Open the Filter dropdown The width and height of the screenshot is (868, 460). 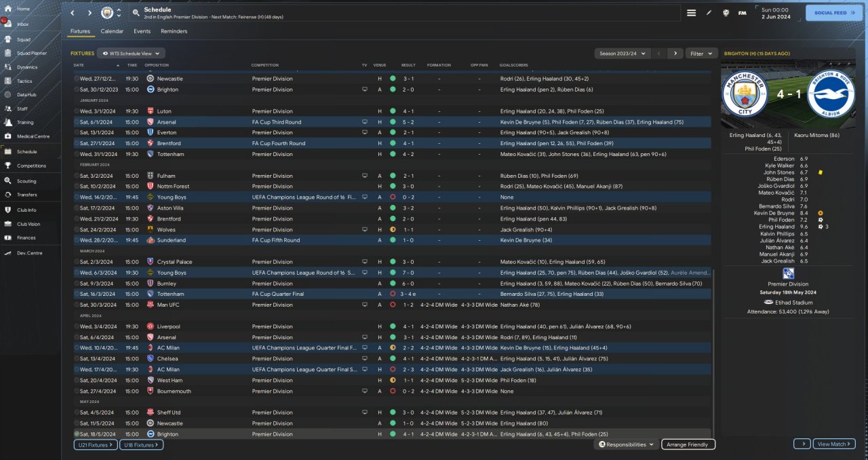click(x=701, y=53)
